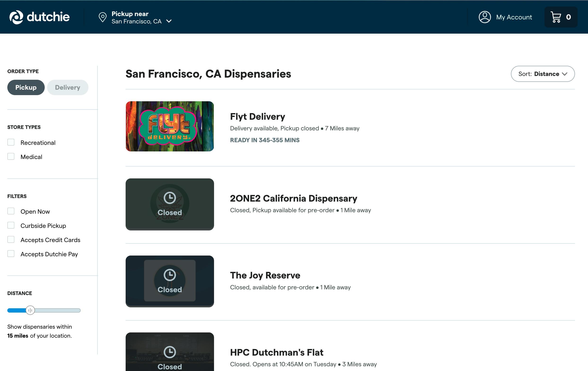This screenshot has width=588, height=371.
Task: Switch to the Delivery order type
Action: 67,88
